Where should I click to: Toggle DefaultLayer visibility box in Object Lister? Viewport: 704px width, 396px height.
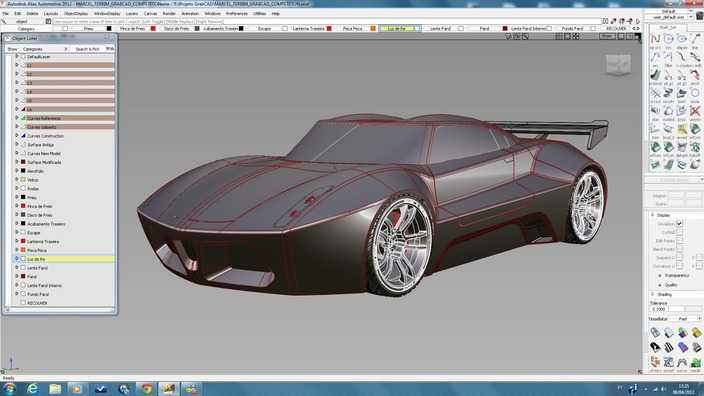point(23,57)
